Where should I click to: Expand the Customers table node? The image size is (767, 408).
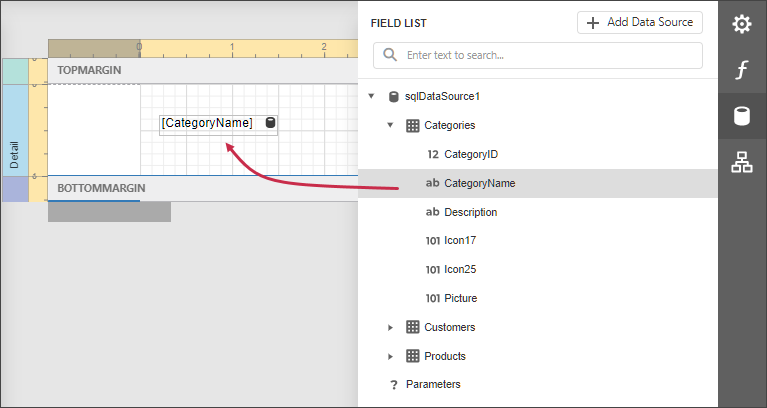[391, 327]
